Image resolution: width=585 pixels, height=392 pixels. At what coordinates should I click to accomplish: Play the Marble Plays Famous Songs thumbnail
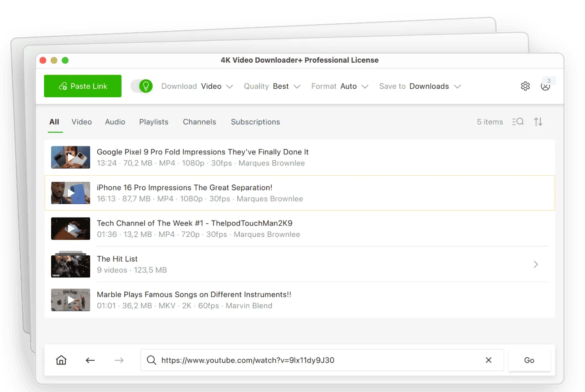[x=71, y=300]
